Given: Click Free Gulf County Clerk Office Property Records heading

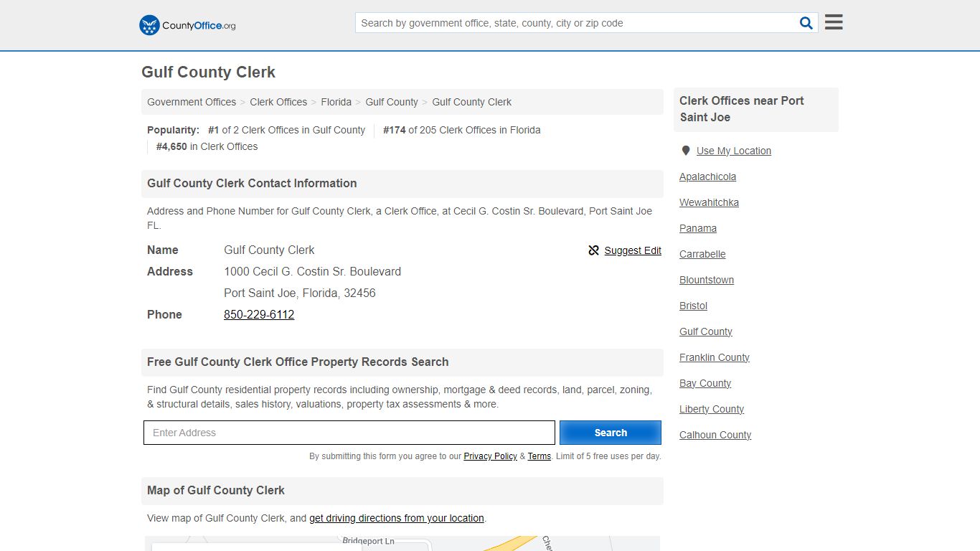Looking at the screenshot, I should (x=298, y=362).
